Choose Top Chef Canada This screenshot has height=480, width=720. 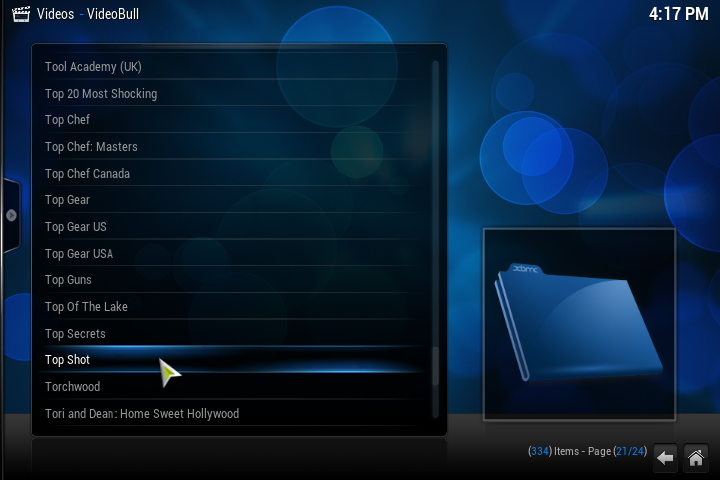pos(232,173)
